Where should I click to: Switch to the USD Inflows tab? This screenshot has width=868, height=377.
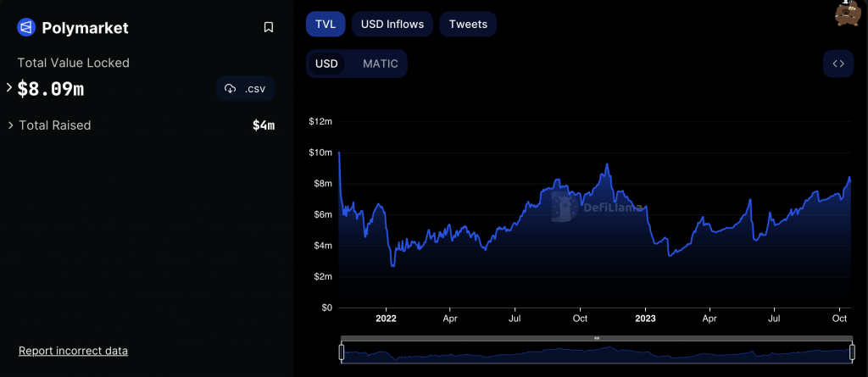point(392,25)
